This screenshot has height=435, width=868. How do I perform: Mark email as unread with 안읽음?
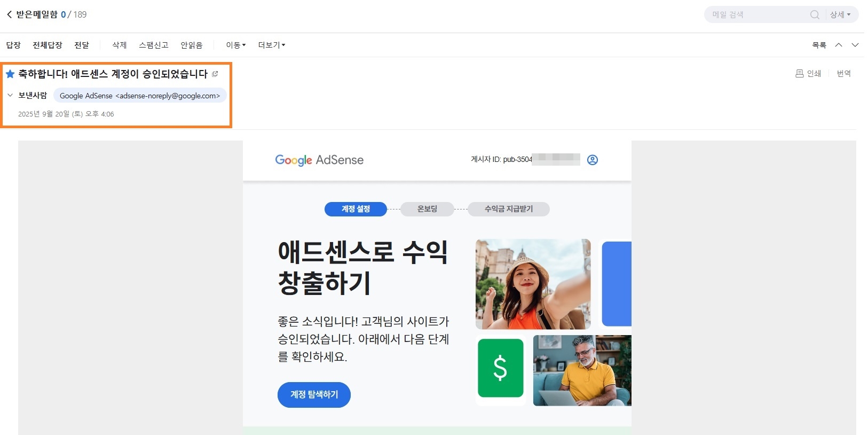tap(191, 45)
